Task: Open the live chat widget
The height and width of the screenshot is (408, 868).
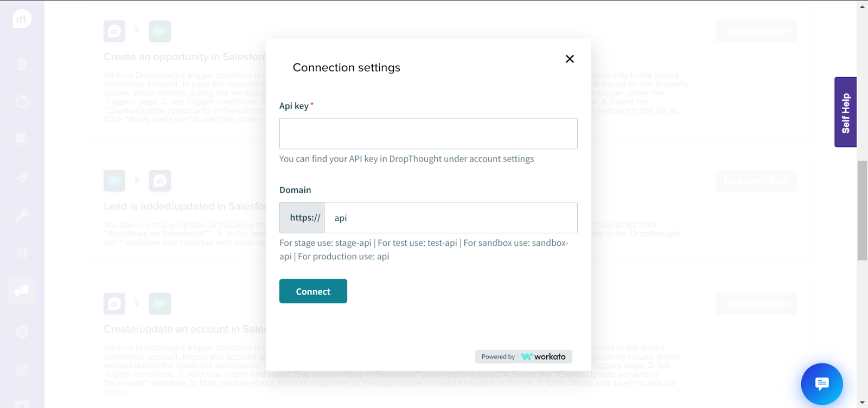Action: coord(821,384)
